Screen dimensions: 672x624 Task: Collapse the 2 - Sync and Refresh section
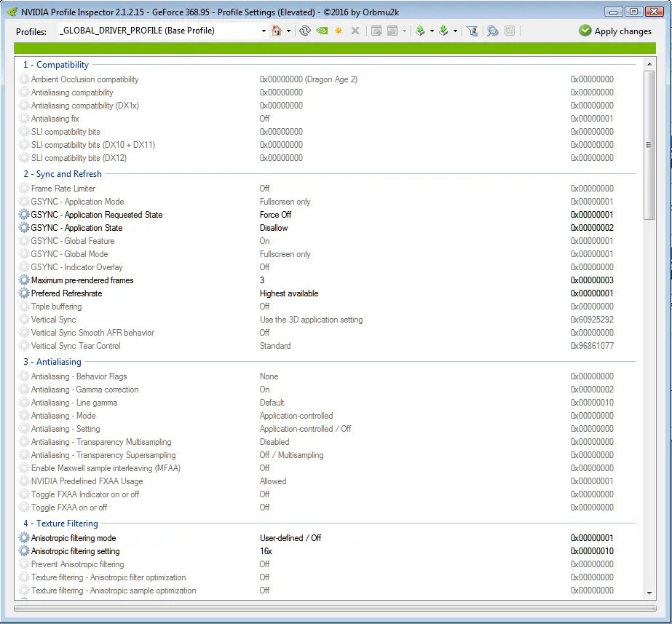[x=63, y=174]
